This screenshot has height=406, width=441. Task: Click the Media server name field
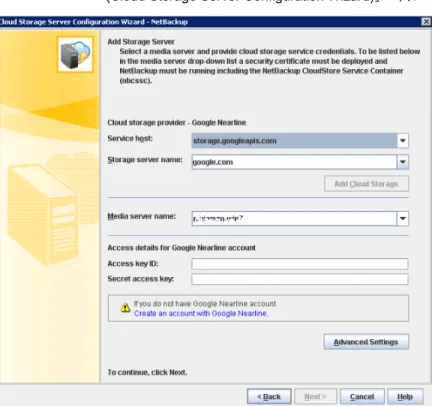(294, 219)
